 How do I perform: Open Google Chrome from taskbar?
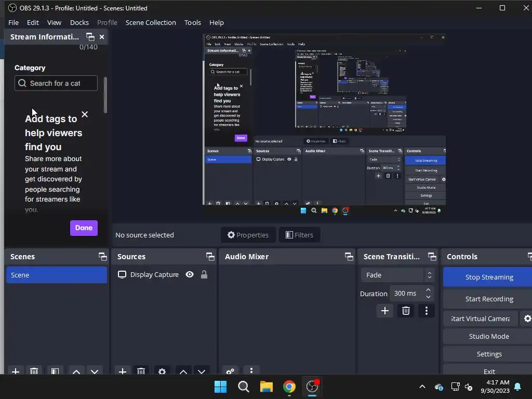coord(289,387)
